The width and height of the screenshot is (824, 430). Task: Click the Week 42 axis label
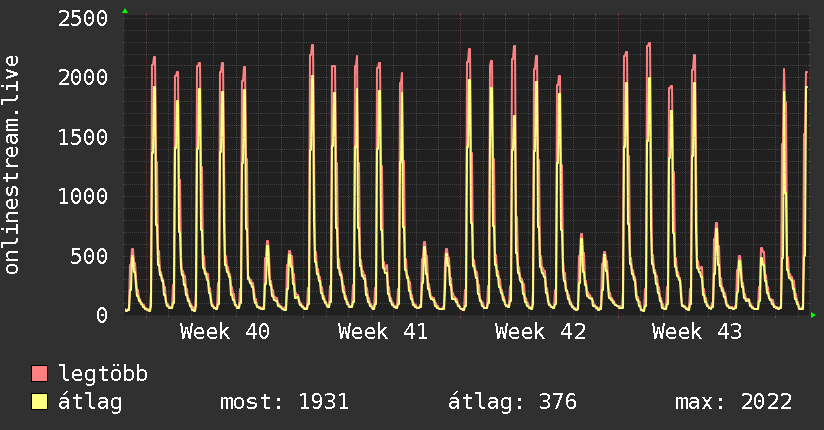click(540, 332)
